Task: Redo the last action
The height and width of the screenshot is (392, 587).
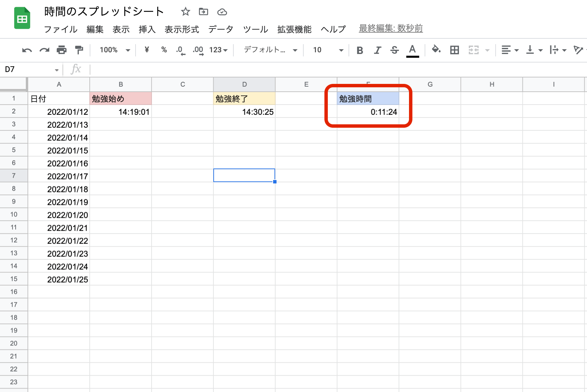Action: pos(44,50)
